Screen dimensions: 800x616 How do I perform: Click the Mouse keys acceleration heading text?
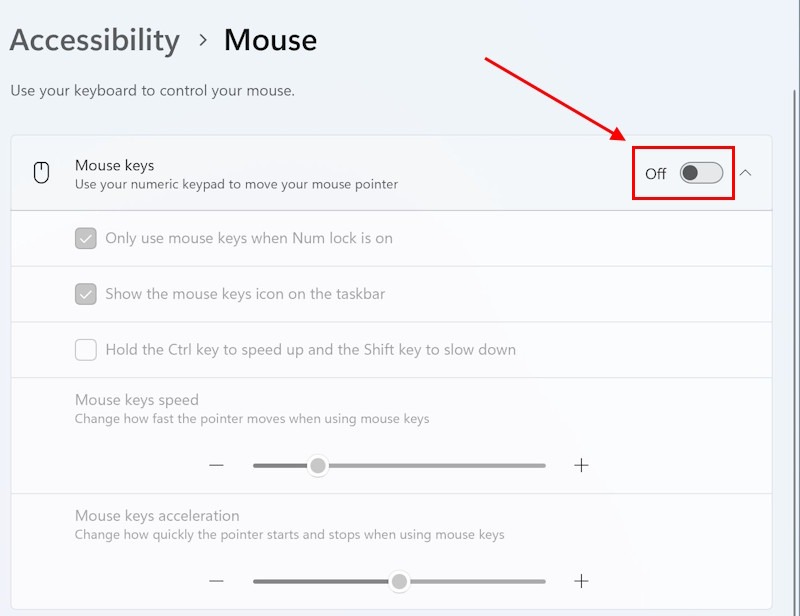[157, 515]
